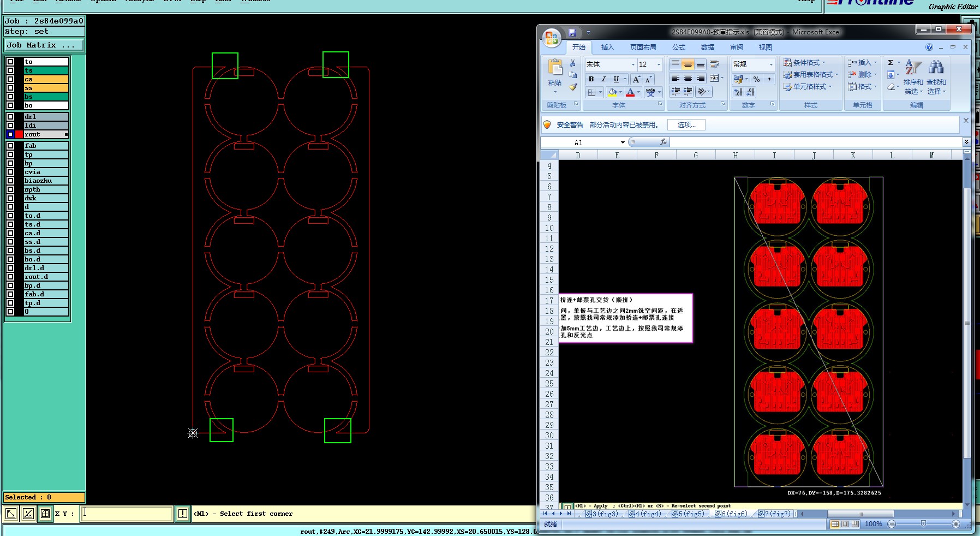Click the comma style button
980x536 pixels.
point(769,79)
